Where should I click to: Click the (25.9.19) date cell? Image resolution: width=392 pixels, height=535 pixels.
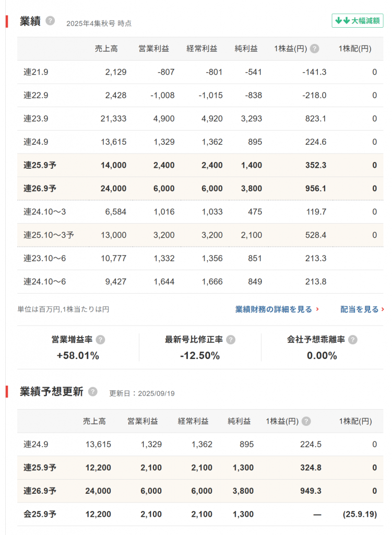click(360, 514)
